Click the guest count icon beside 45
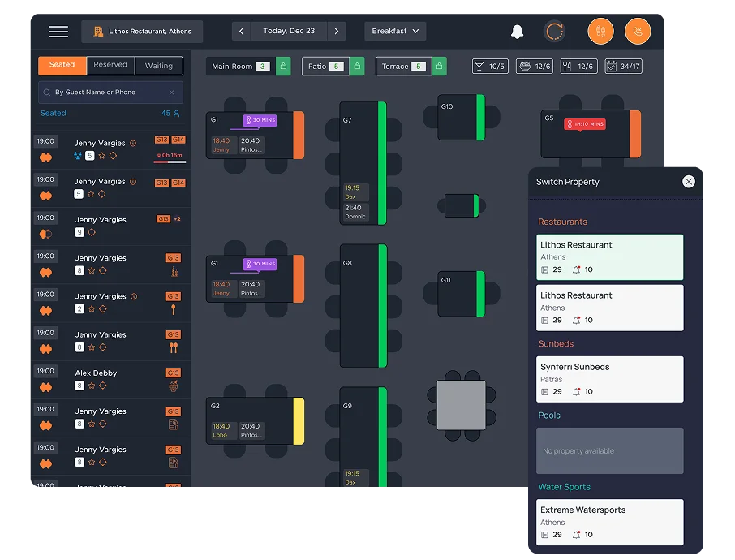 pos(176,114)
